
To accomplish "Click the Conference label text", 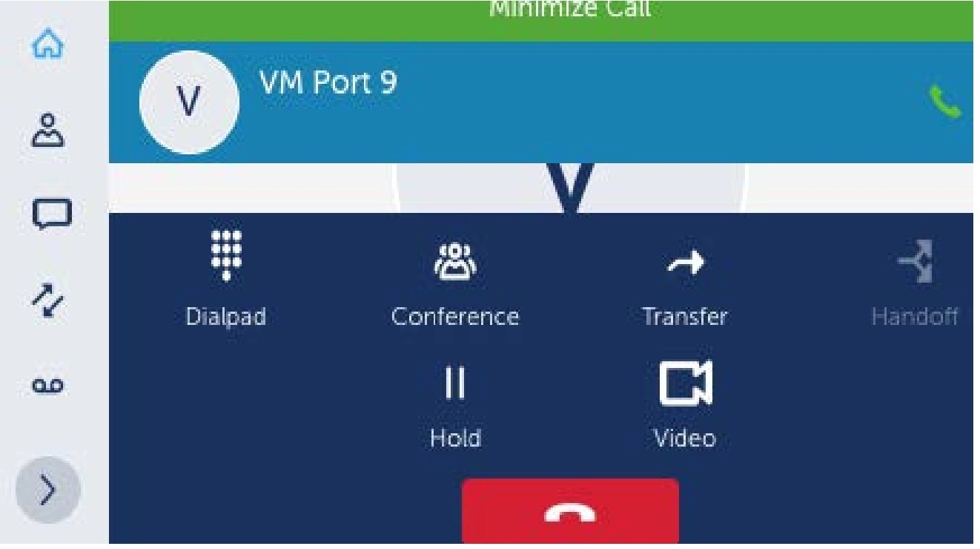I will [455, 317].
